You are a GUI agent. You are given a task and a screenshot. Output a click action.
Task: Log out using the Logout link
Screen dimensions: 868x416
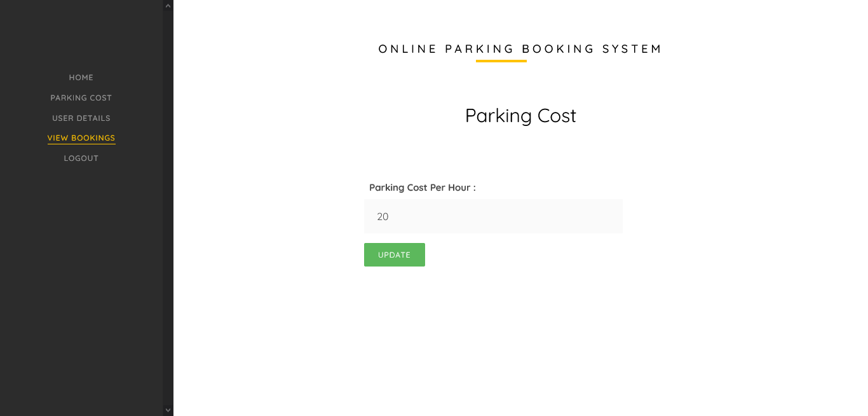[x=81, y=158]
